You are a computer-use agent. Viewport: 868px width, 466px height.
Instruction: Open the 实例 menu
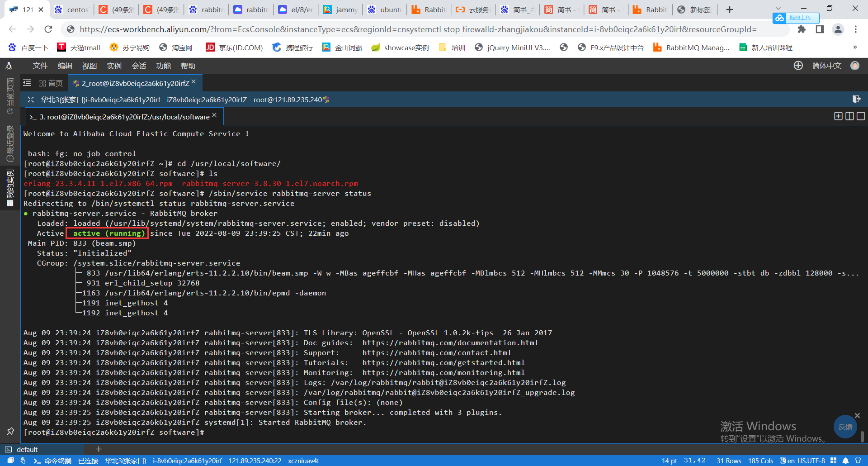114,66
